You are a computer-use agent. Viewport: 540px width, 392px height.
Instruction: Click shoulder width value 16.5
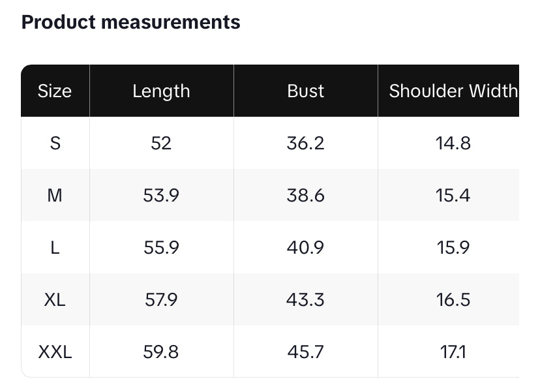point(453,299)
